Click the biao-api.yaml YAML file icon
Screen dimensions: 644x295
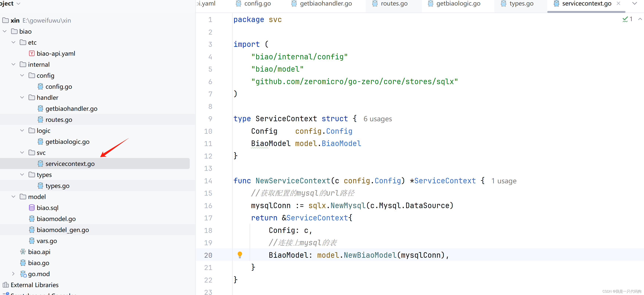tap(31, 53)
